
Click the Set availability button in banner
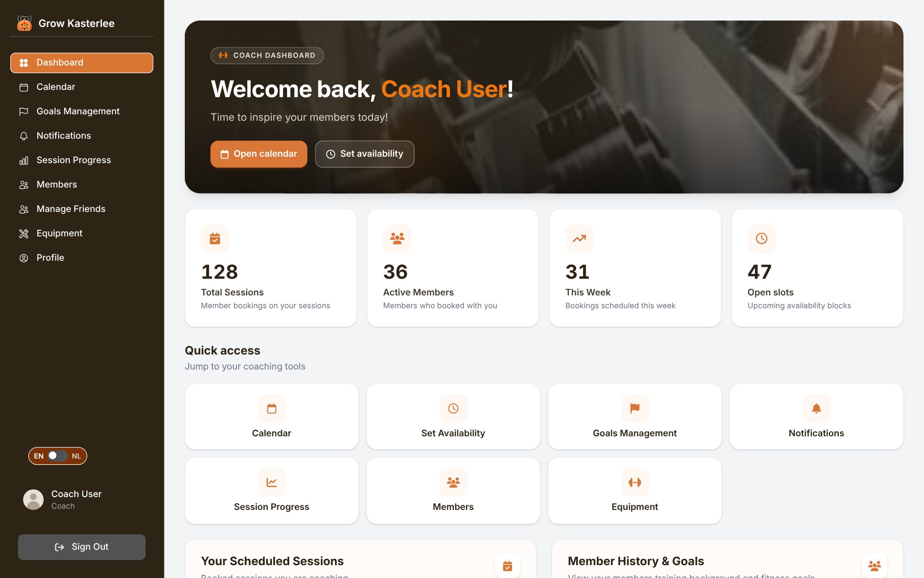[x=364, y=154]
